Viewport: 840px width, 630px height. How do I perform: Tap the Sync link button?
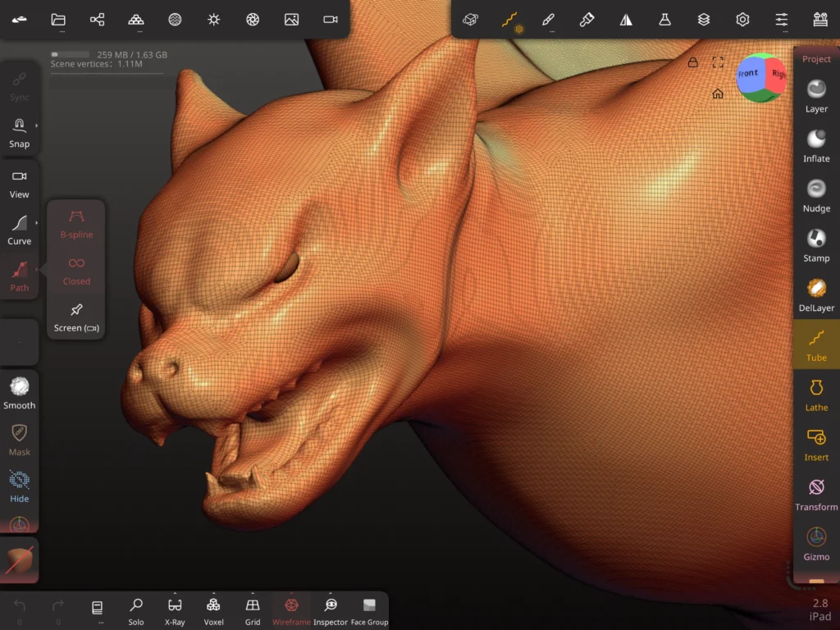coord(20,86)
